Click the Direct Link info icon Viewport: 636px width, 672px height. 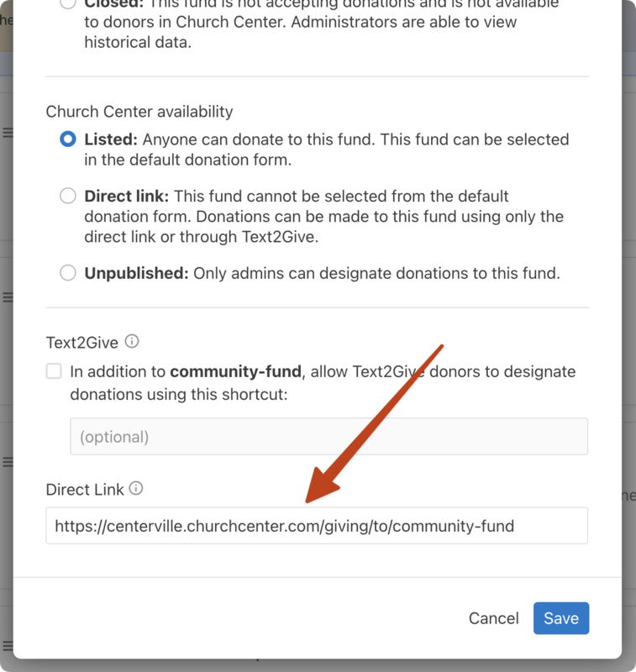pos(137,488)
